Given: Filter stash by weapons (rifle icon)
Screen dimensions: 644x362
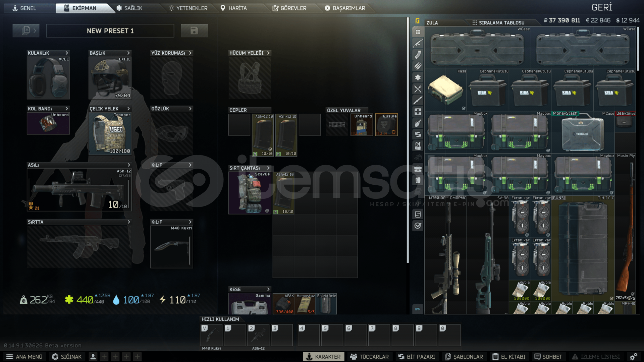Looking at the screenshot, I should [418, 43].
